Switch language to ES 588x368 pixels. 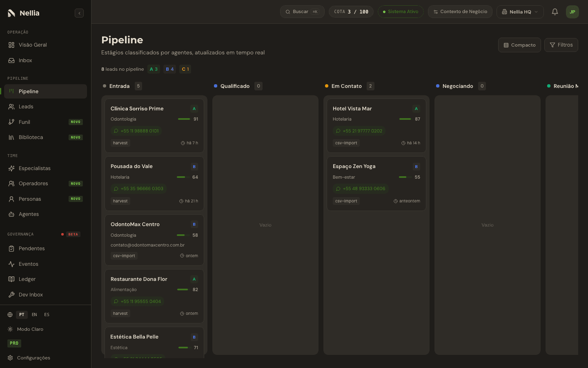pos(47,315)
